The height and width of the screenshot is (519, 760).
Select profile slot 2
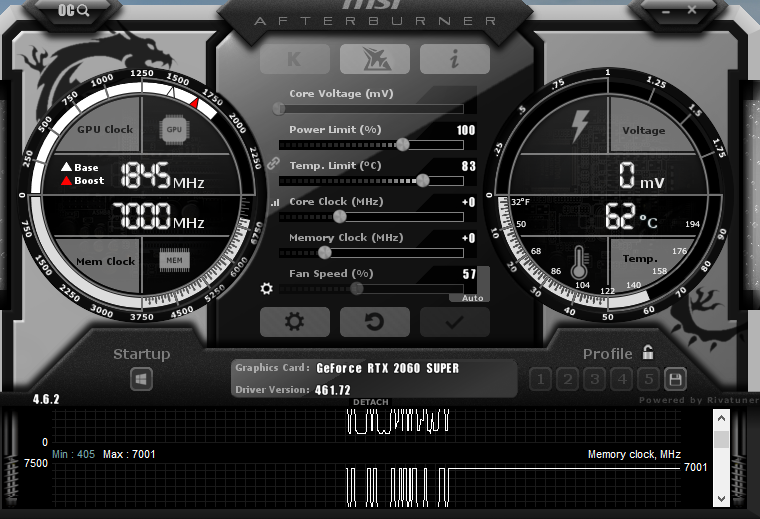coord(568,379)
